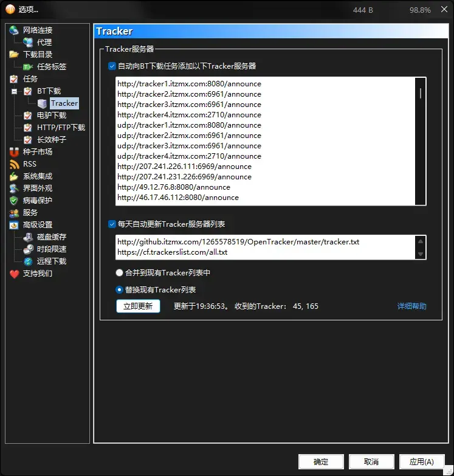Viewport: 454px width, 476px height.
Task: Click the disk icon beside 磁盘缓存
Action: pyautogui.click(x=28, y=237)
